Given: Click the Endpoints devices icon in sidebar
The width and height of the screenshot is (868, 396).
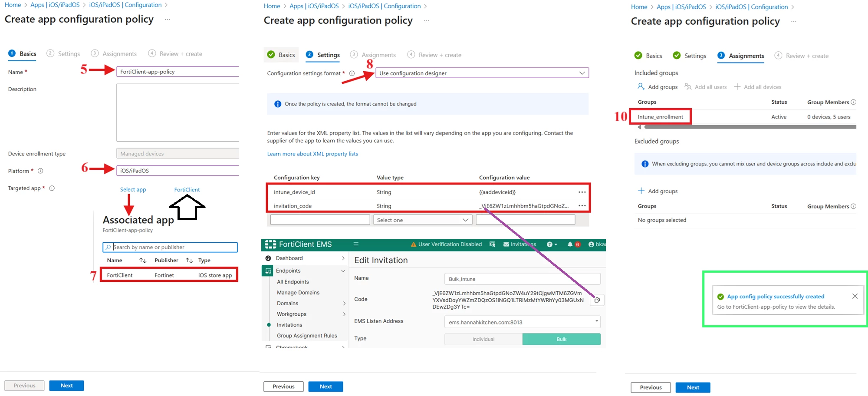Looking at the screenshot, I should point(268,271).
